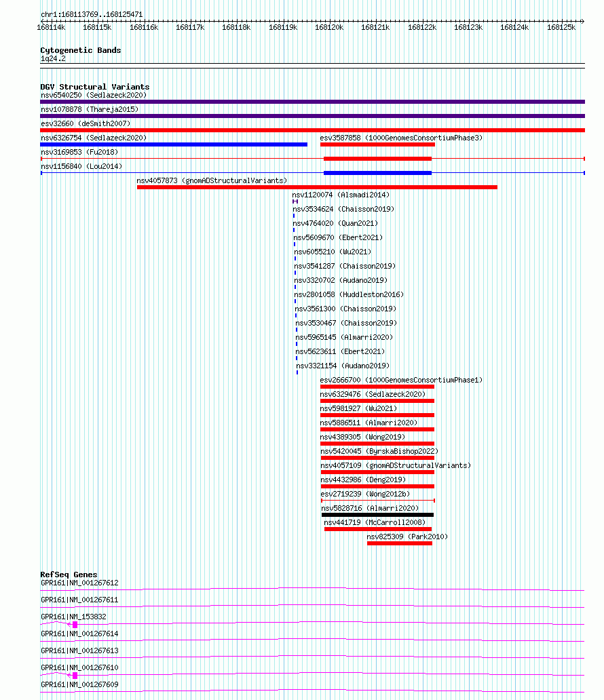This screenshot has width=604, height=700.
Task: Select GPR161|NM_001267609 transcript label
Action: tap(79, 685)
